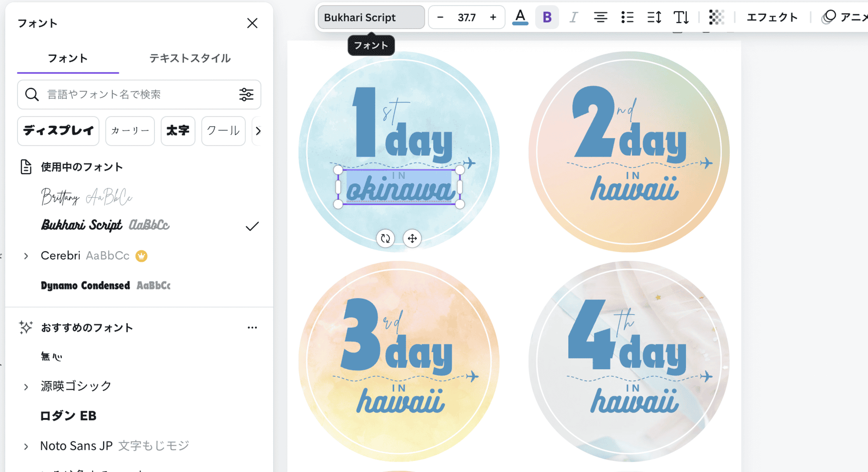Open the transparency checkerboard icon
Viewport: 868px width, 472px height.
point(716,18)
